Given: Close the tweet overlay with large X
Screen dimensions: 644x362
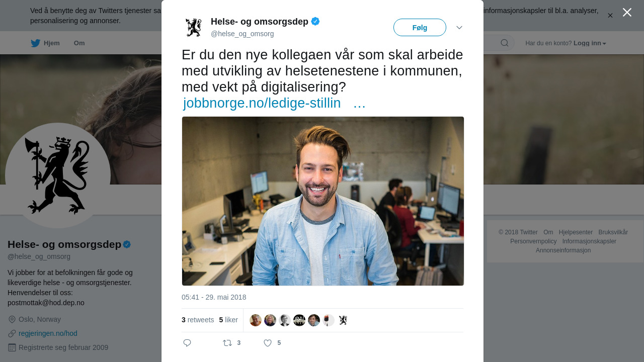Looking at the screenshot, I should [627, 12].
